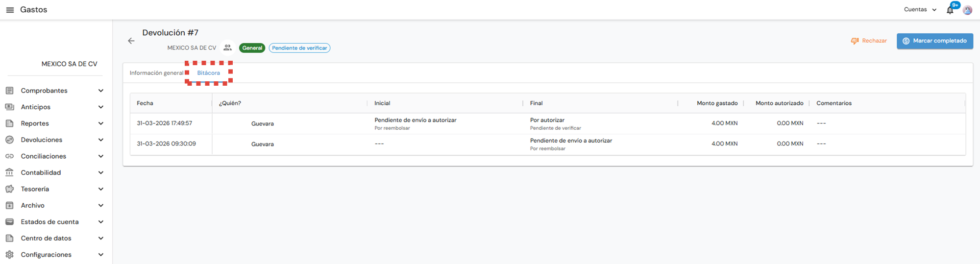The height and width of the screenshot is (264, 980).
Task: Expand the Estados de cuenta chevron
Action: click(101, 222)
